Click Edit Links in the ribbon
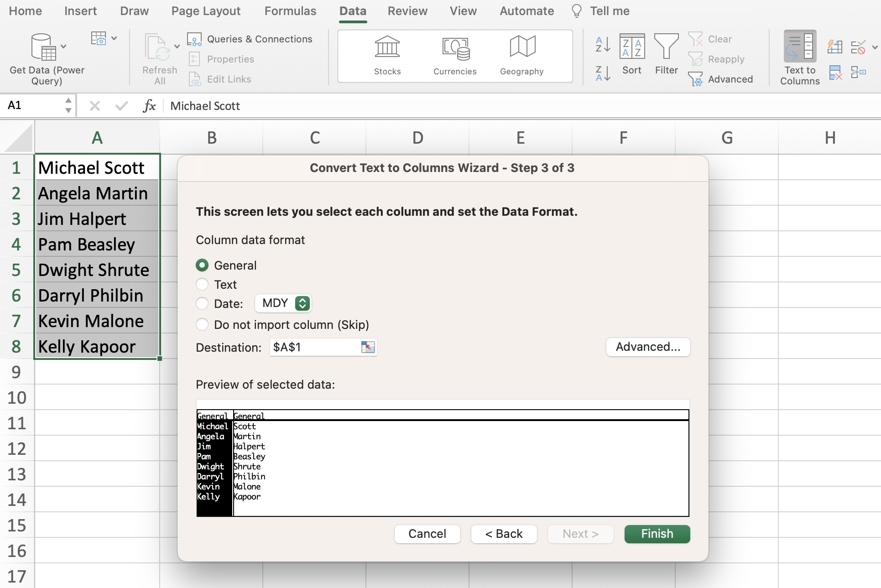 click(220, 79)
